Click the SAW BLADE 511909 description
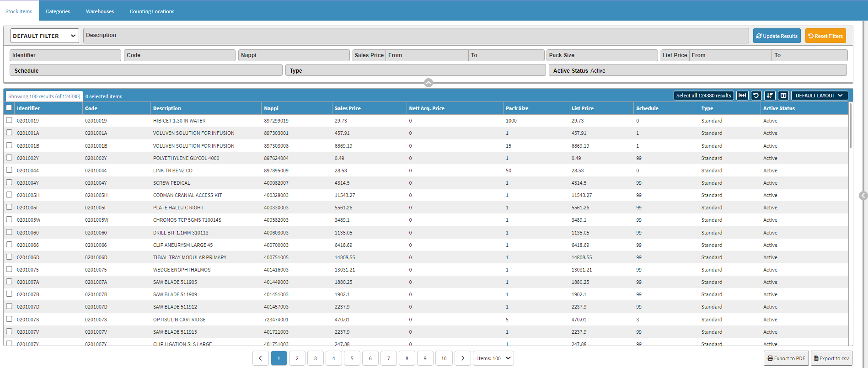The image size is (868, 368). 175,294
